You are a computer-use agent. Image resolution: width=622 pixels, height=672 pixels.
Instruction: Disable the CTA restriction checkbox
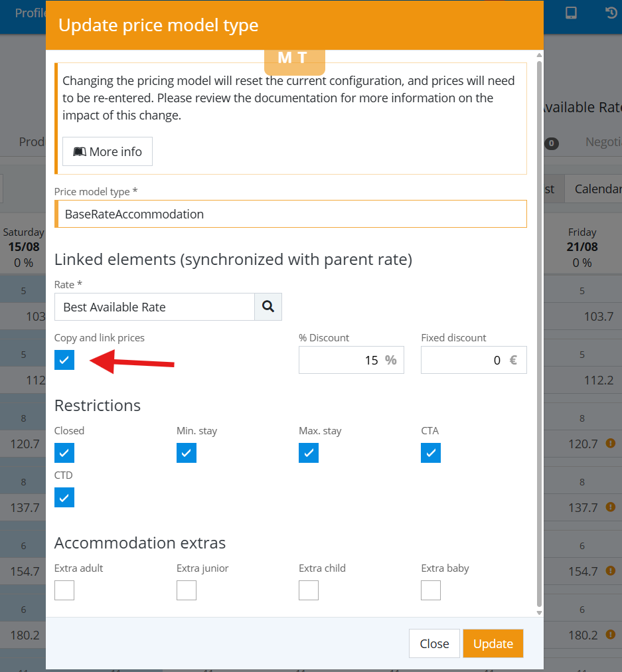click(x=431, y=453)
